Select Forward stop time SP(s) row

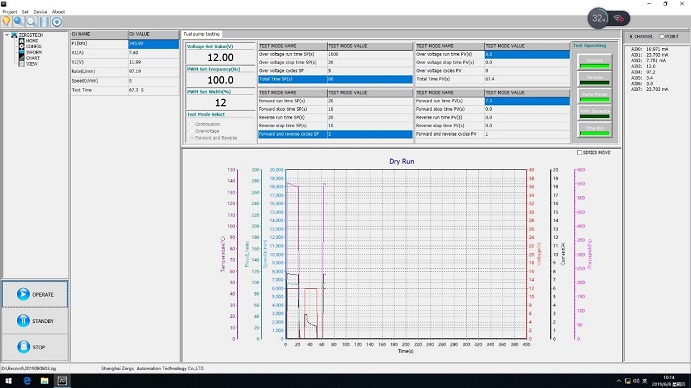[335, 109]
